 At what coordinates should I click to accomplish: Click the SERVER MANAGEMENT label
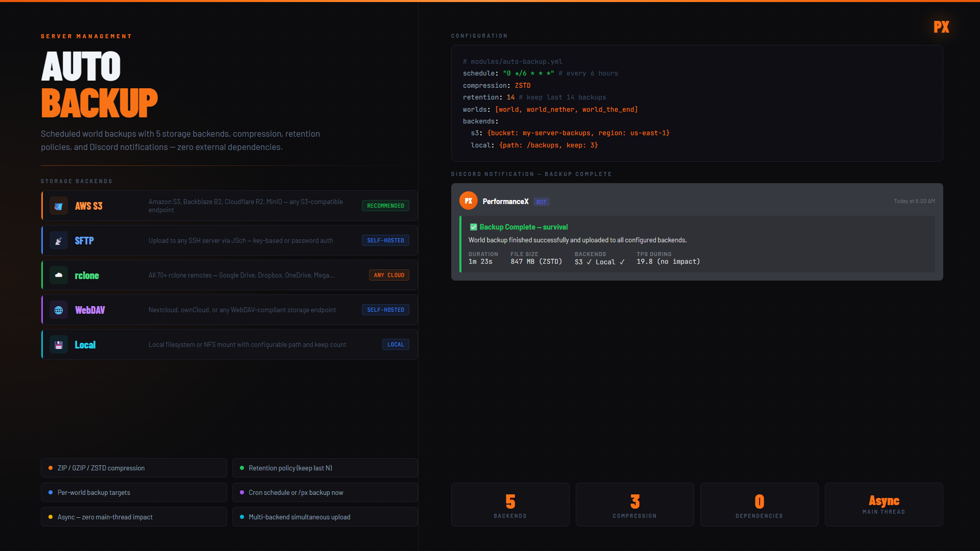coord(86,36)
